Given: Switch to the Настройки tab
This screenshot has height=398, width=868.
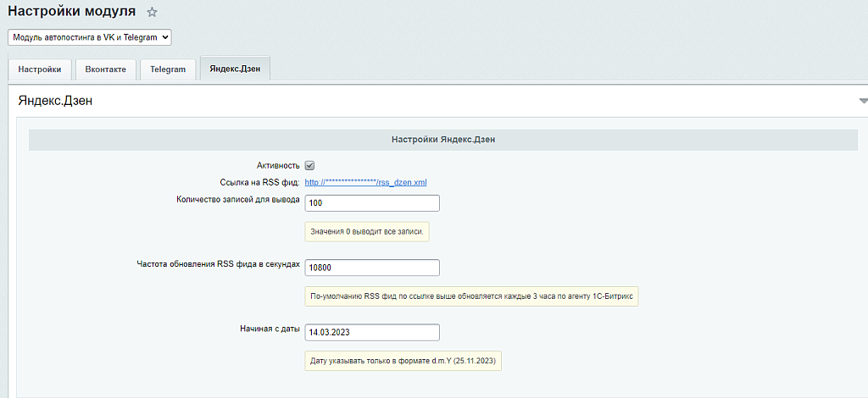Looking at the screenshot, I should pyautogui.click(x=39, y=69).
